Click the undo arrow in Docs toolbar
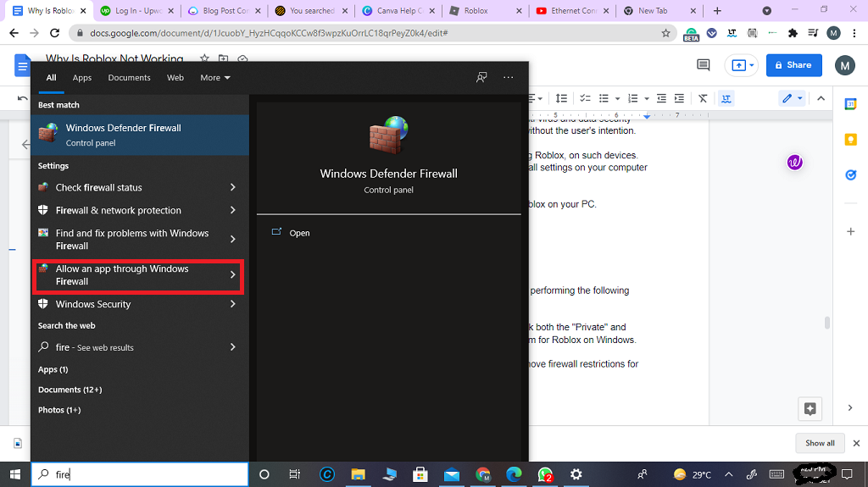The height and width of the screenshot is (487, 868). 22,98
